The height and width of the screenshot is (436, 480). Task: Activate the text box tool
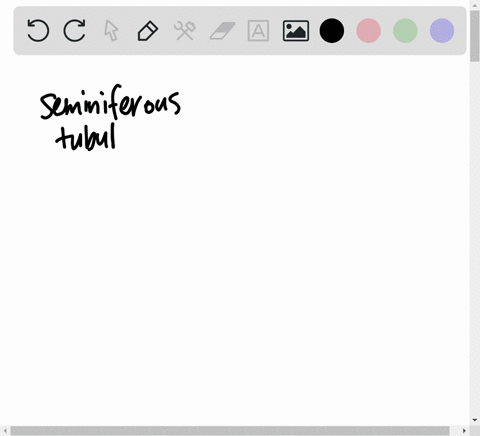coord(258,31)
